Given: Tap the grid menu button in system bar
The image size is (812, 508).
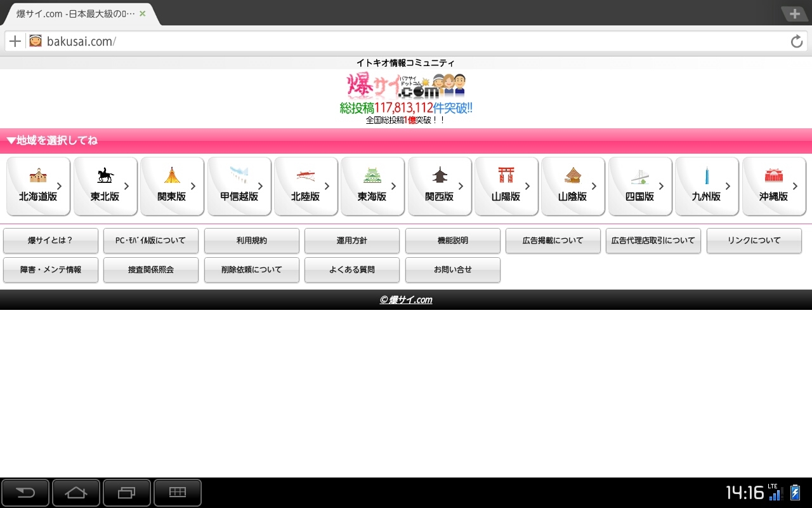Looking at the screenshot, I should point(178,493).
